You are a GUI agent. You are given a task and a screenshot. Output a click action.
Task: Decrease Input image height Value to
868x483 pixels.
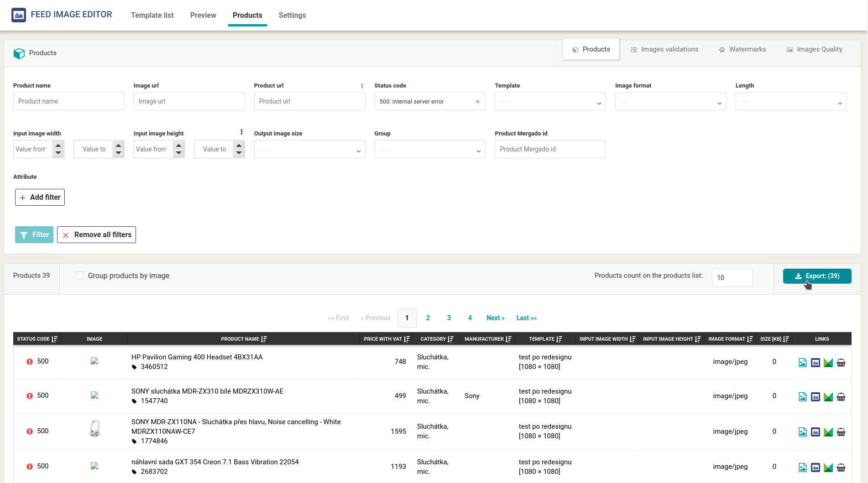pyautogui.click(x=239, y=153)
